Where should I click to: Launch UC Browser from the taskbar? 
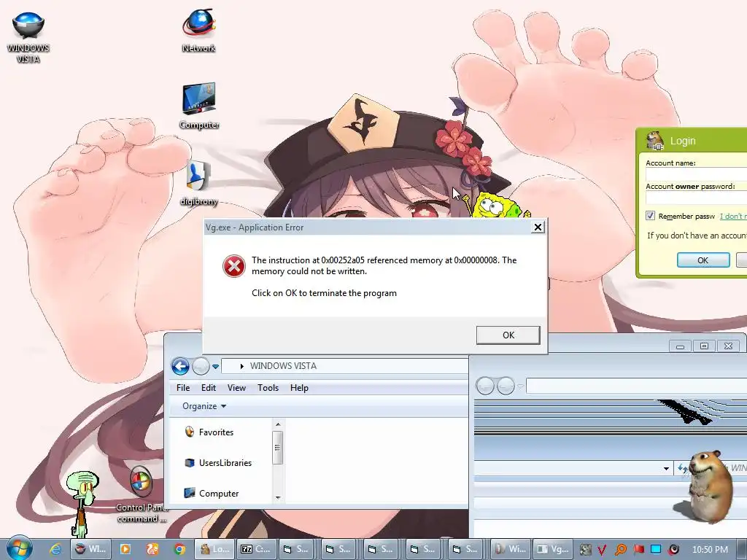click(152, 549)
